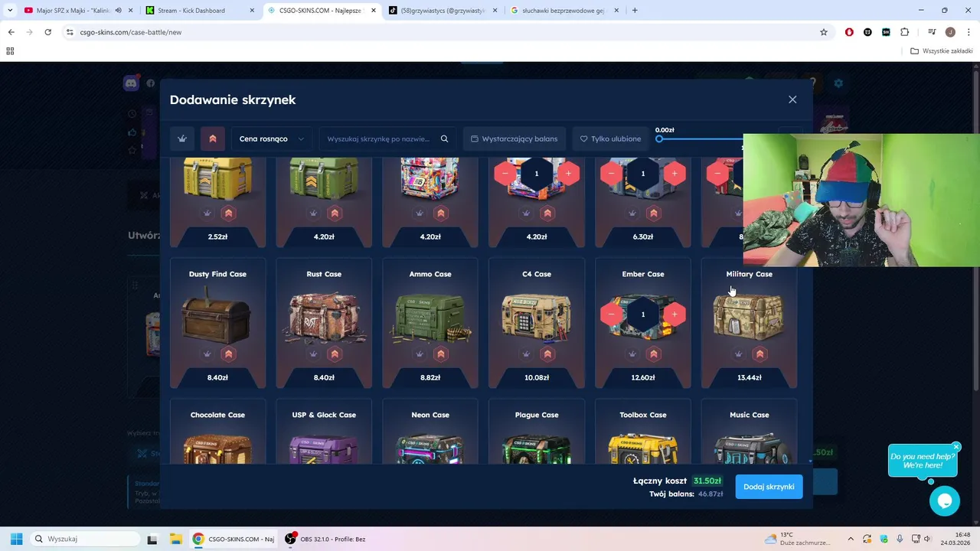
Task: Open OBS 32.1.0 from taskbar
Action: [325, 539]
